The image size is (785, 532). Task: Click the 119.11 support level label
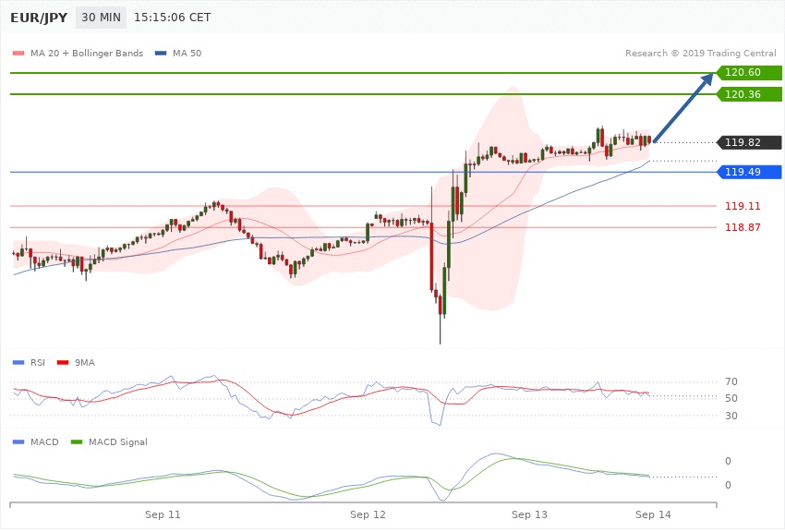[743, 206]
